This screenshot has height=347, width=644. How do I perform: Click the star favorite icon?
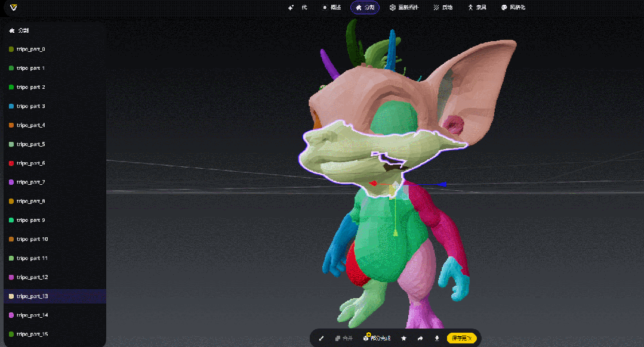point(403,339)
